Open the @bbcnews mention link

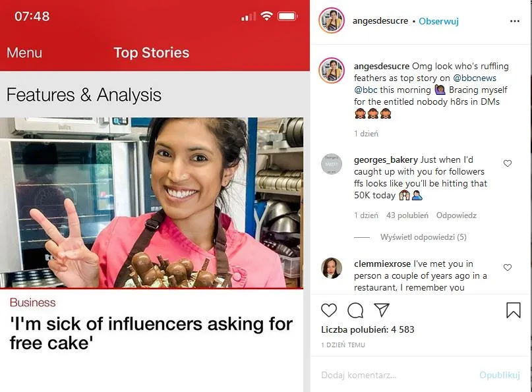(475, 78)
